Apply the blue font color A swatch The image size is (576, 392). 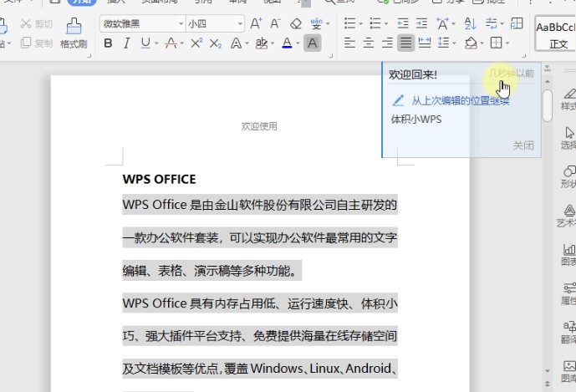tap(287, 43)
